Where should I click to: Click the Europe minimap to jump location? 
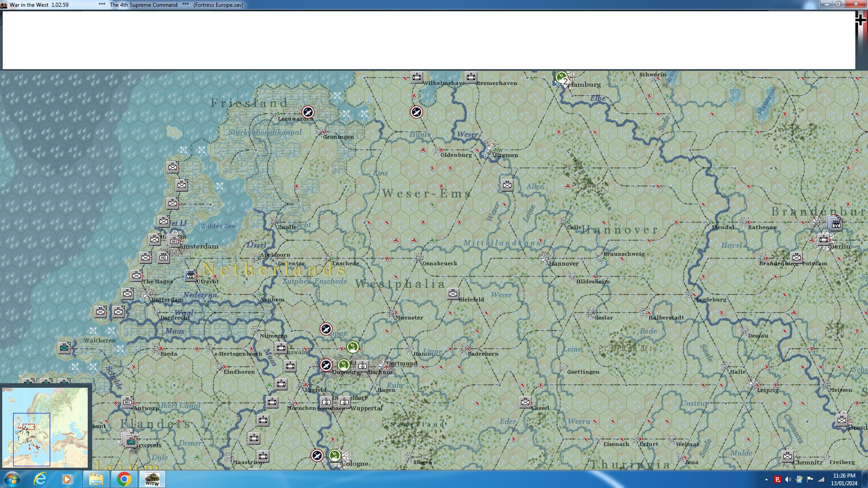(45, 427)
